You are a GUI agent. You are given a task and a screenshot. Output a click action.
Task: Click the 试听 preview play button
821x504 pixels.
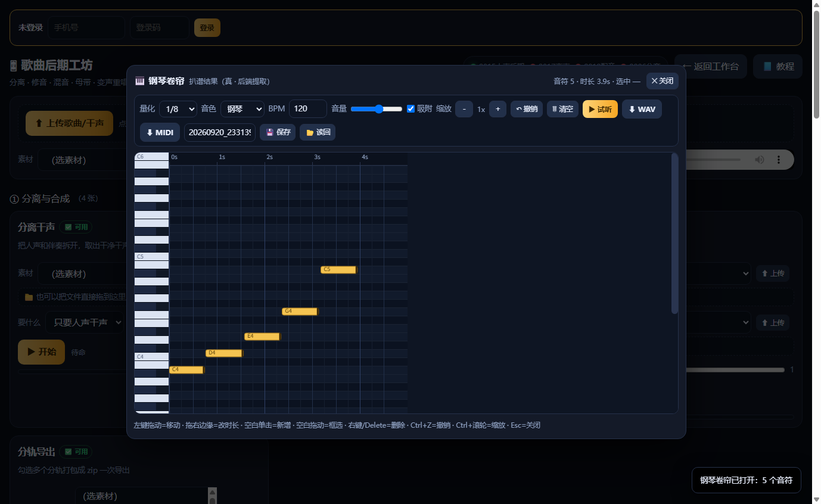[x=600, y=109]
